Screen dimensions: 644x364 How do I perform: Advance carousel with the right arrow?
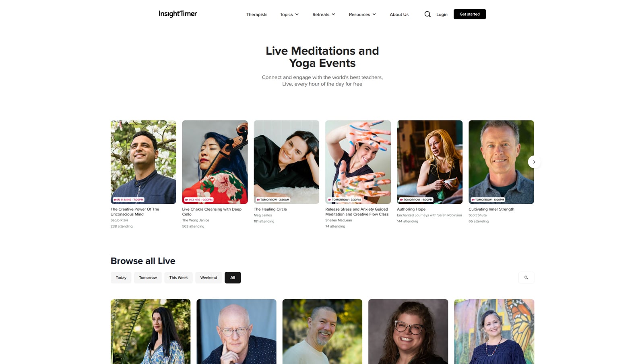[534, 162]
